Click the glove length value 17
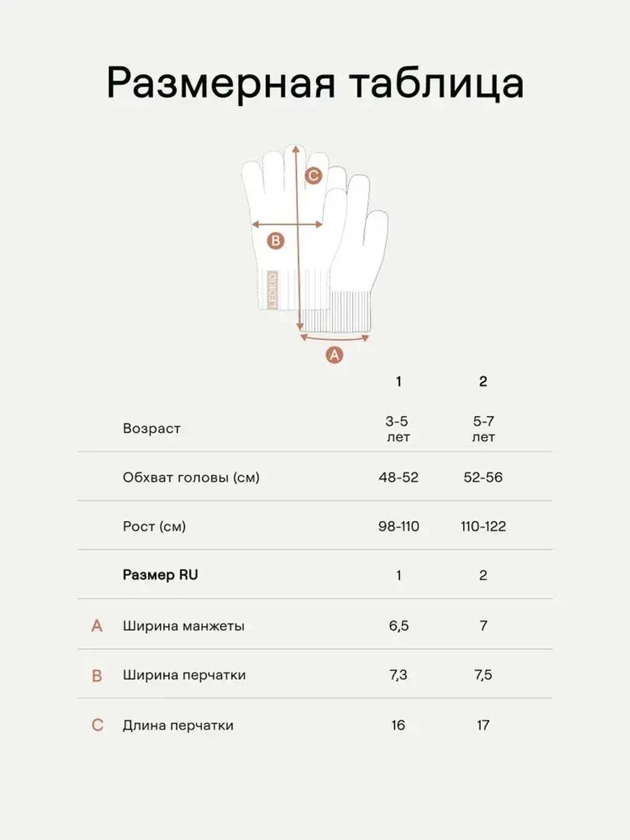Screen dimensions: 630x840 coord(483,725)
